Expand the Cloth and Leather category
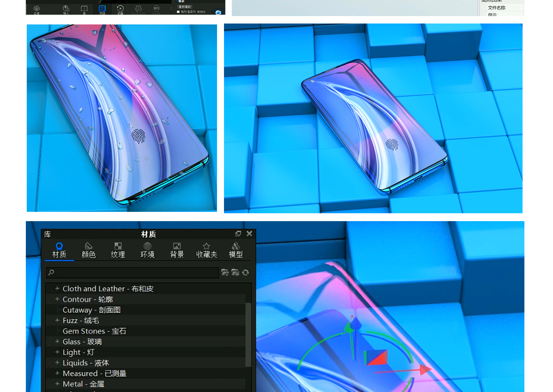553x392 pixels. (x=57, y=288)
